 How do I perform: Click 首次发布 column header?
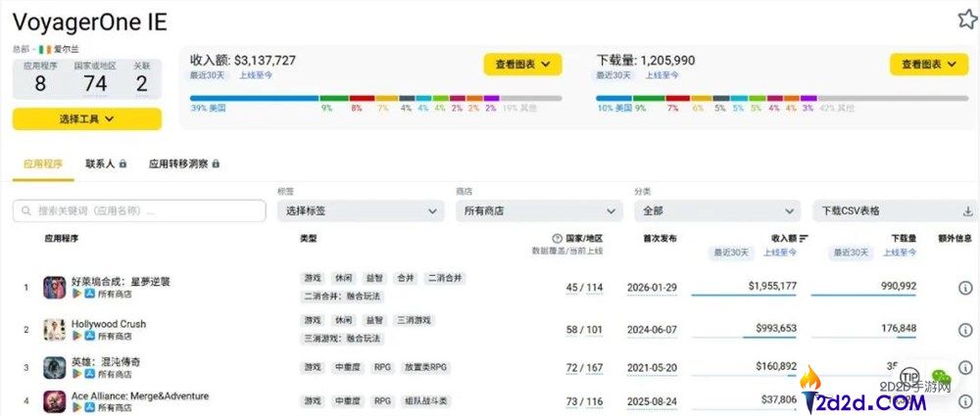click(660, 239)
